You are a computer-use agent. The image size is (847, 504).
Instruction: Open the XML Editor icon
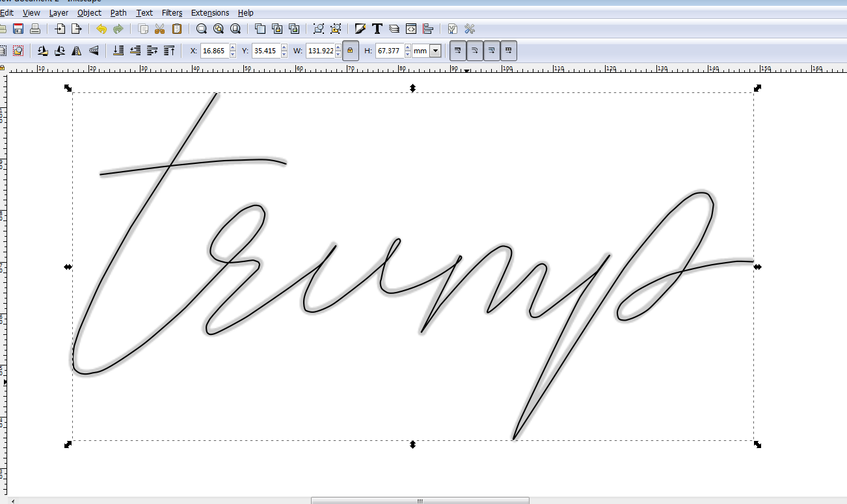point(411,29)
